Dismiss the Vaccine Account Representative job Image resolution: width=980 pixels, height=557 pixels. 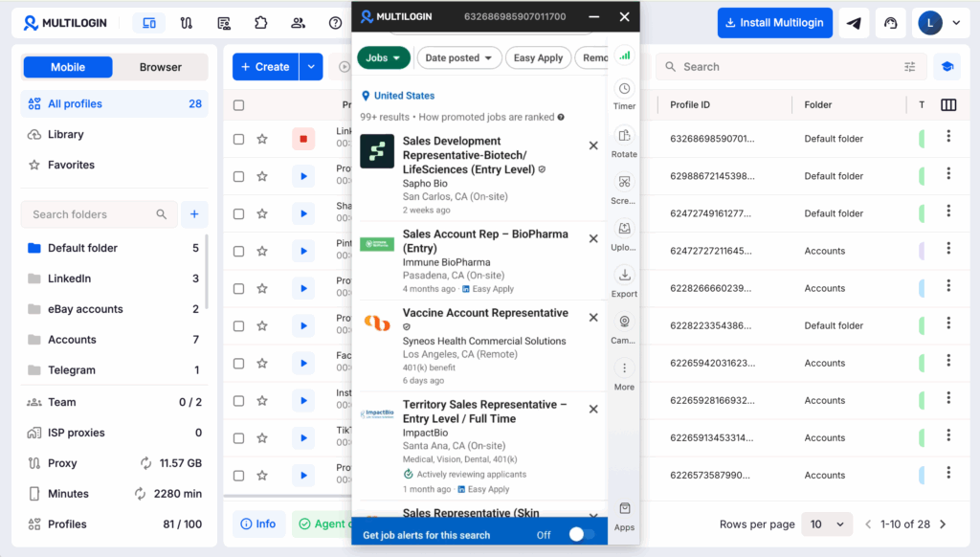[x=593, y=318]
